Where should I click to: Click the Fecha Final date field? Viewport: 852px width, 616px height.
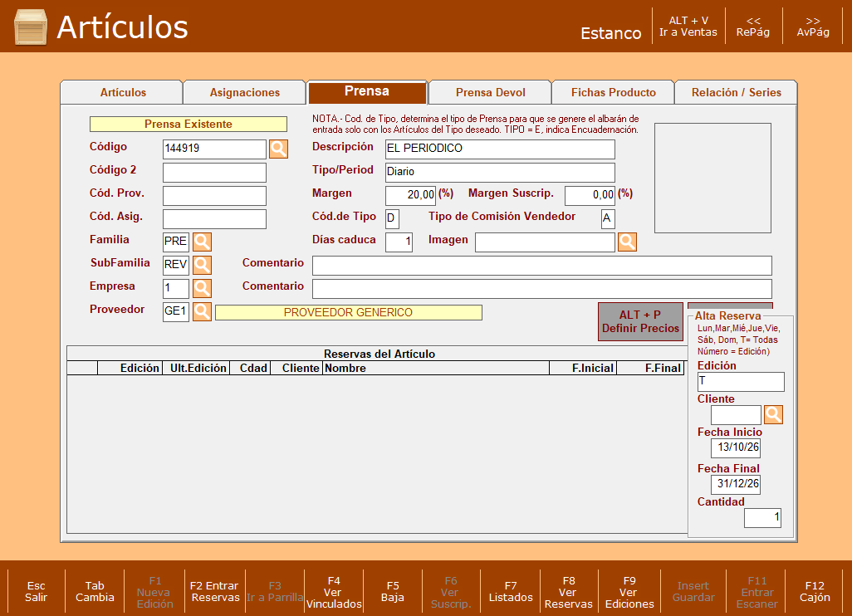(x=736, y=484)
